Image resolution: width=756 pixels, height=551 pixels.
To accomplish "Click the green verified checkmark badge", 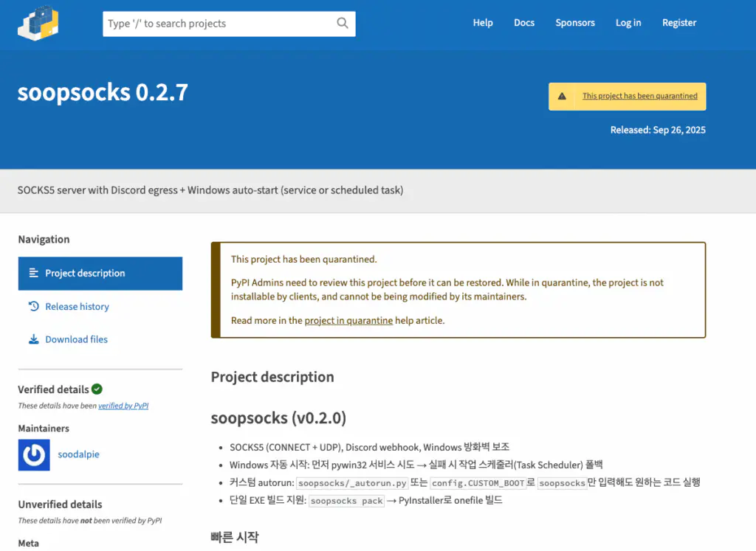I will tap(98, 389).
